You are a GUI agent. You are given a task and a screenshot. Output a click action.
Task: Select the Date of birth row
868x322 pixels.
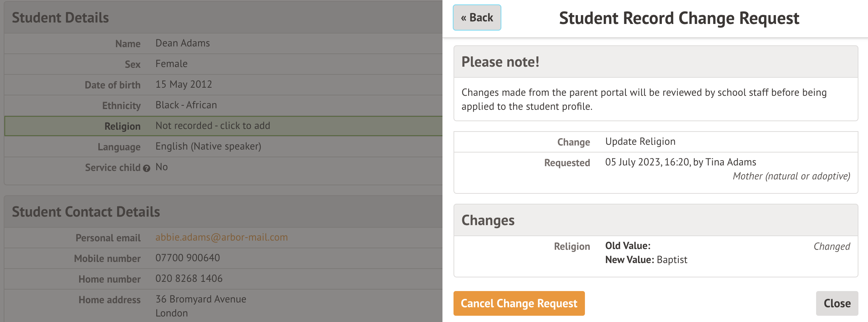coord(183,85)
